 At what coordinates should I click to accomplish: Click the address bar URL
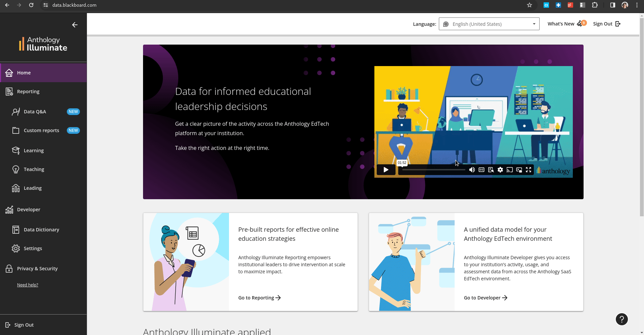pyautogui.click(x=74, y=5)
